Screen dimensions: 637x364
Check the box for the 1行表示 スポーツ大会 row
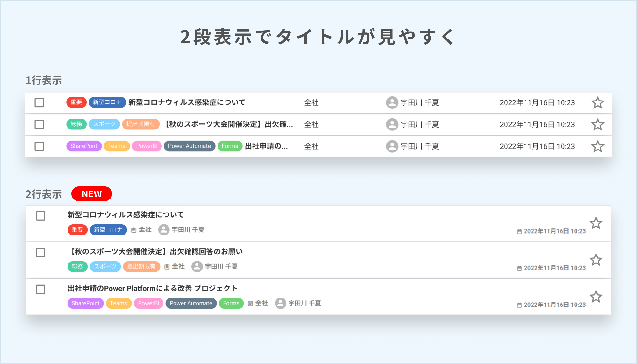coord(39,124)
